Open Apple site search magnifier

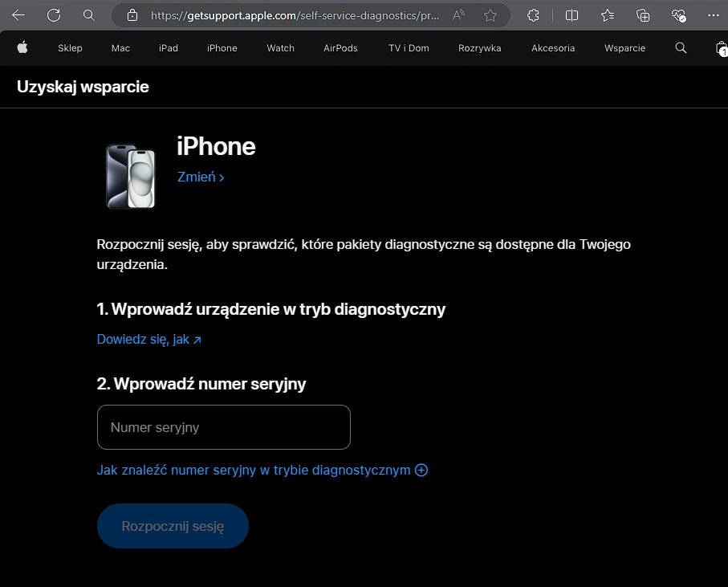(x=681, y=48)
